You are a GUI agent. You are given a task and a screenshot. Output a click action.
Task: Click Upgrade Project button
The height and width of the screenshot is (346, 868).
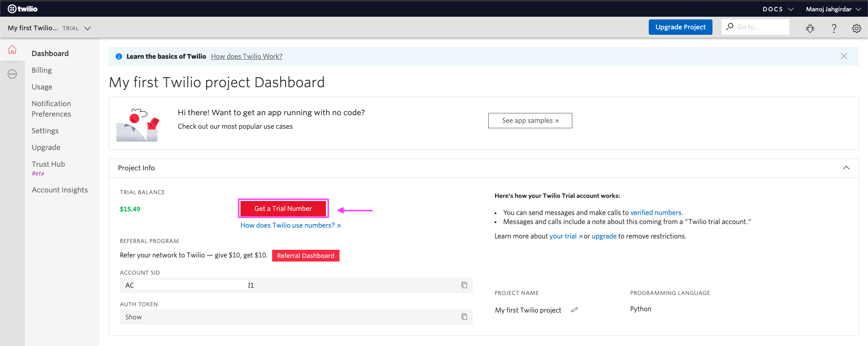[680, 27]
